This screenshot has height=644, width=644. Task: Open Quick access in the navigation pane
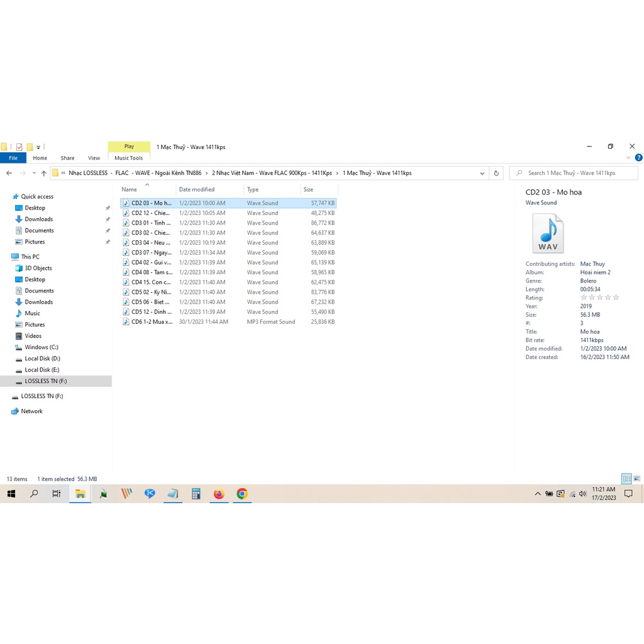37,197
